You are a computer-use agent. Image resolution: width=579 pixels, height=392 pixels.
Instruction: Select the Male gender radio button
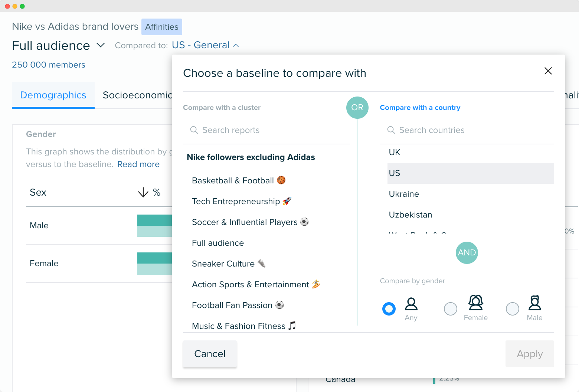coord(513,309)
